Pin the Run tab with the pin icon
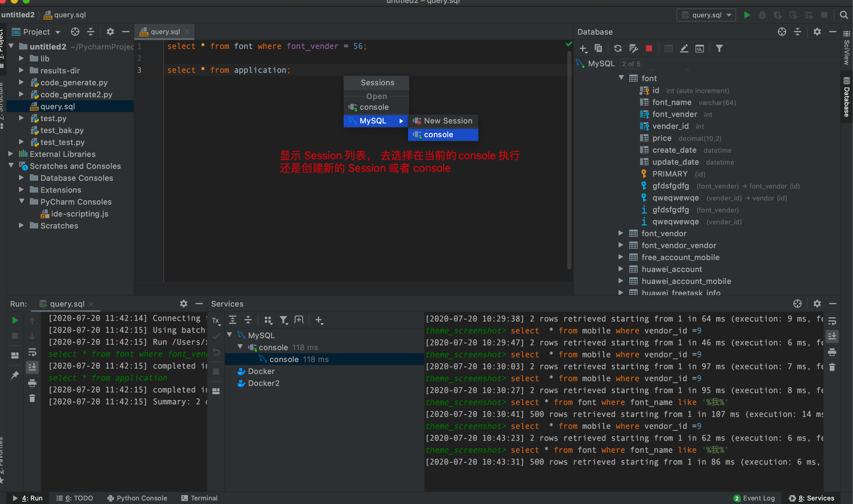853x504 pixels. pos(15,375)
